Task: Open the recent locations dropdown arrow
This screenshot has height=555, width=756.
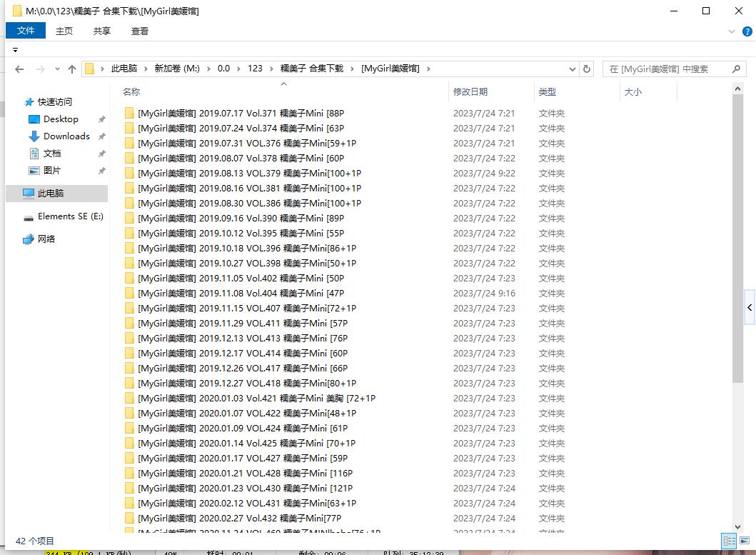Action: pyautogui.click(x=57, y=69)
